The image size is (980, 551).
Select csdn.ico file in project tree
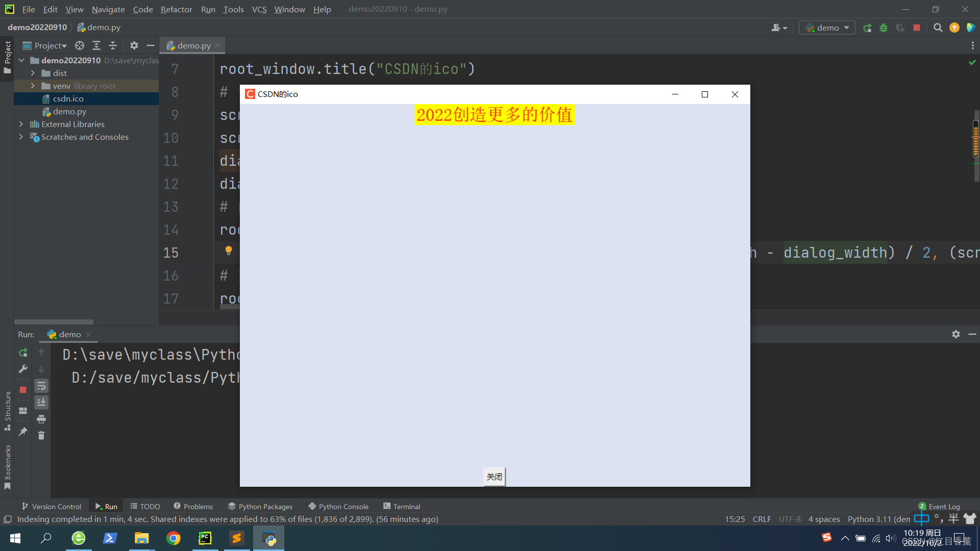[x=68, y=99]
